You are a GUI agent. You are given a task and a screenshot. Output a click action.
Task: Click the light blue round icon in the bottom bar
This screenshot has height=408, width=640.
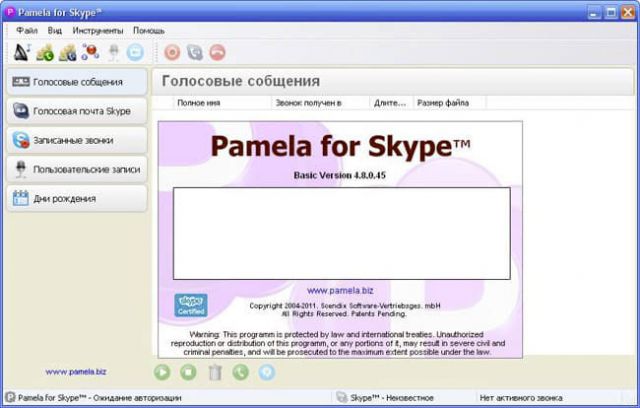(267, 372)
